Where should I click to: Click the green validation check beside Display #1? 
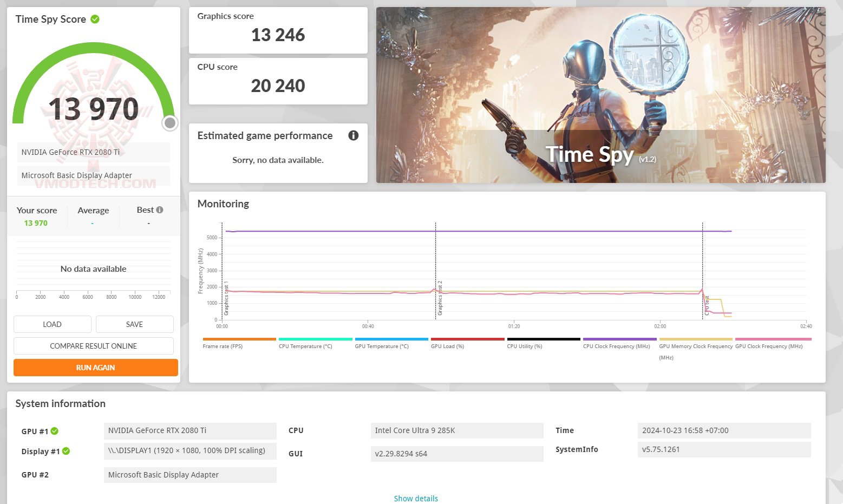[66, 451]
